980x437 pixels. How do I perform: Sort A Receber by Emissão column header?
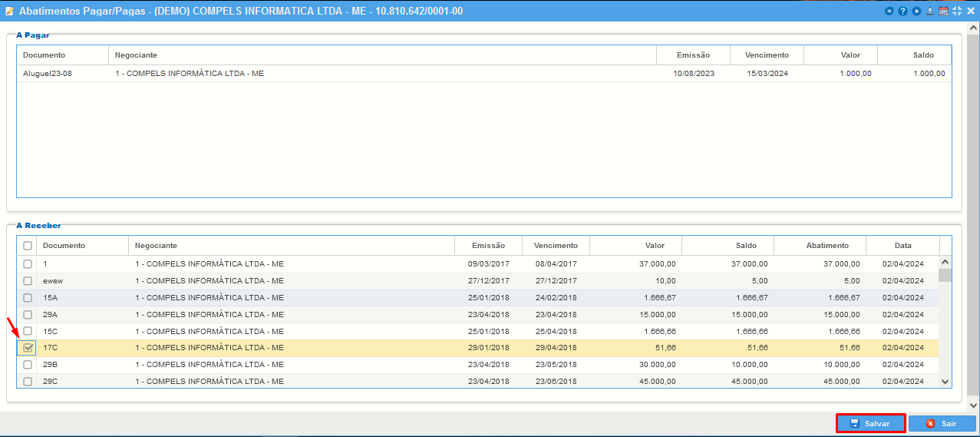coord(489,246)
